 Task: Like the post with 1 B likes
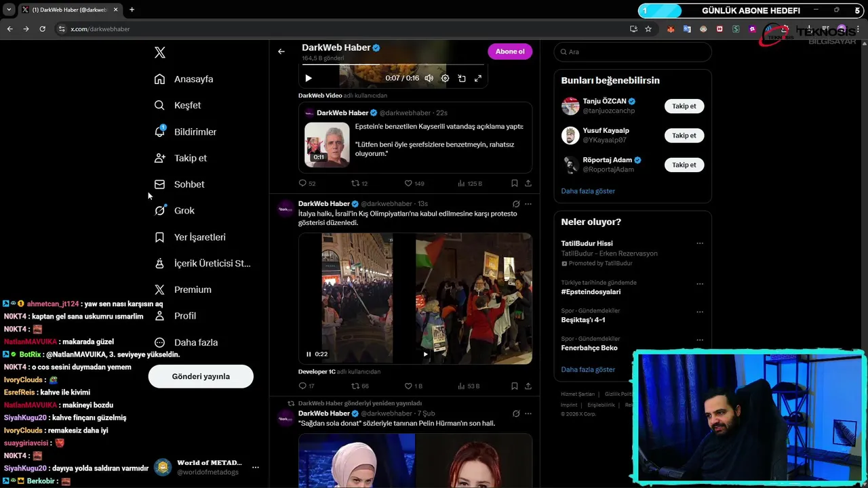[414, 386]
